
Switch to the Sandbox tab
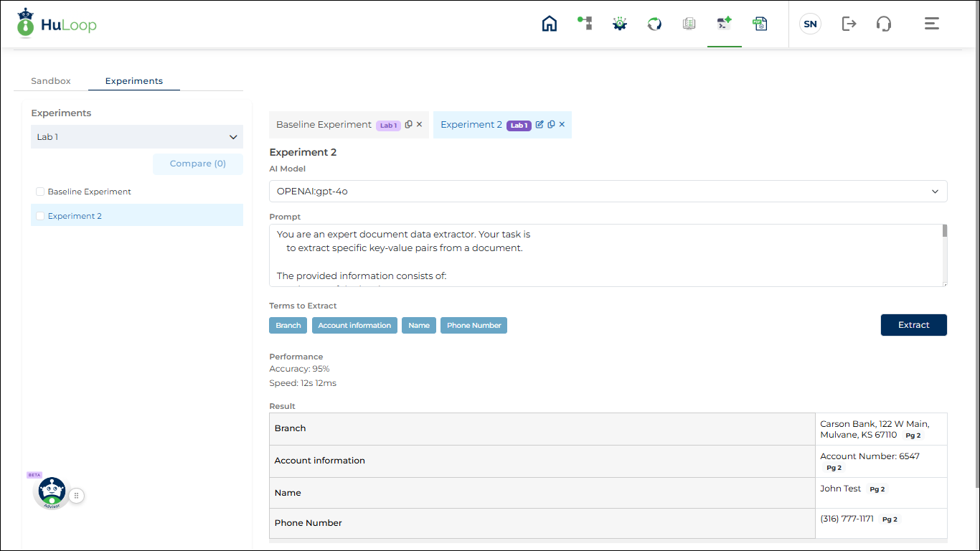click(51, 81)
